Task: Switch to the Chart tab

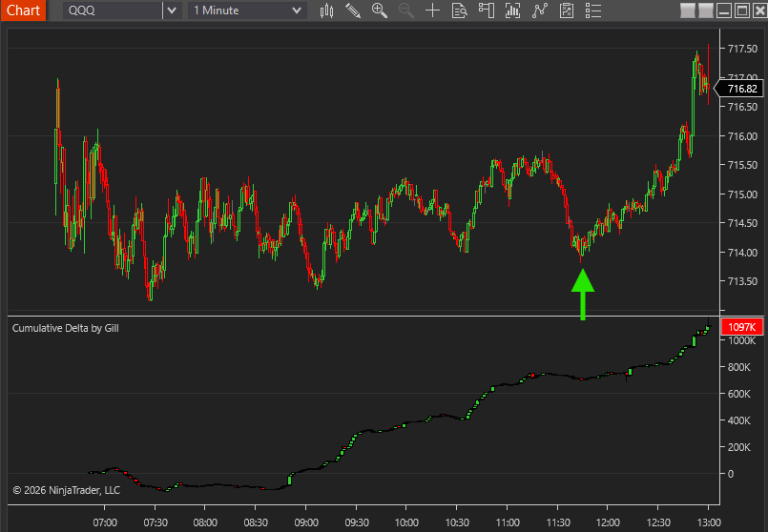Action: click(23, 10)
